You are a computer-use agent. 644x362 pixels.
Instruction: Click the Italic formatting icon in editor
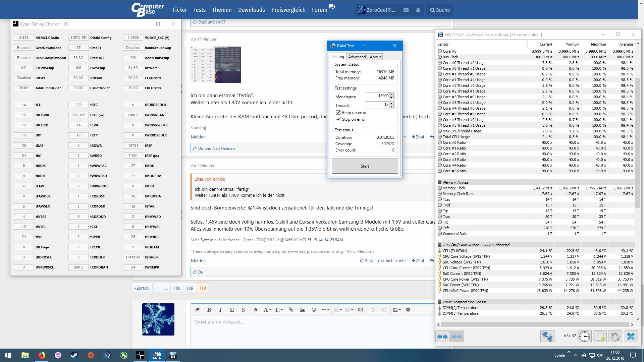220,310
